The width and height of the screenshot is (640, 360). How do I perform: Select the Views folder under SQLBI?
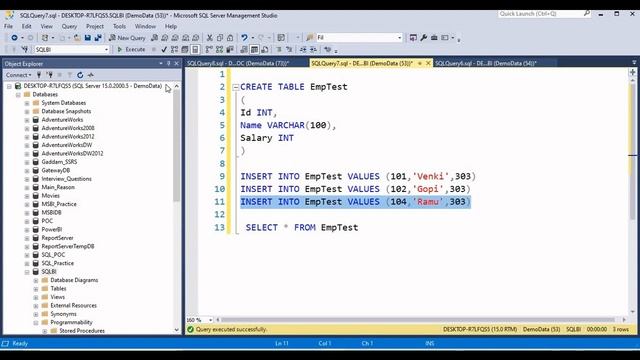pyautogui.click(x=58, y=297)
